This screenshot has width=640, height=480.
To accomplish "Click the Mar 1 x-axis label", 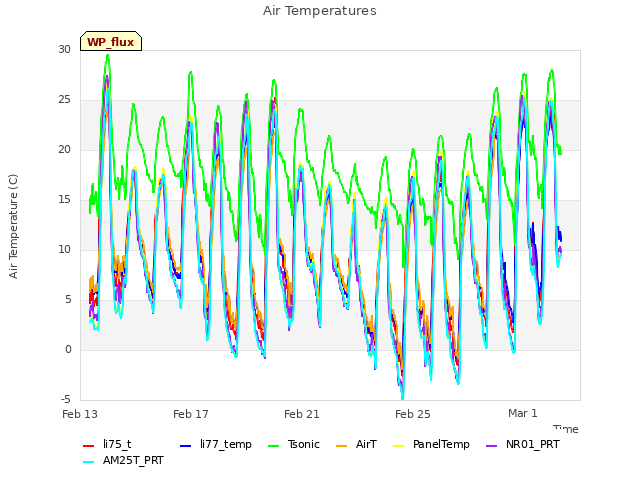I will (x=523, y=413).
